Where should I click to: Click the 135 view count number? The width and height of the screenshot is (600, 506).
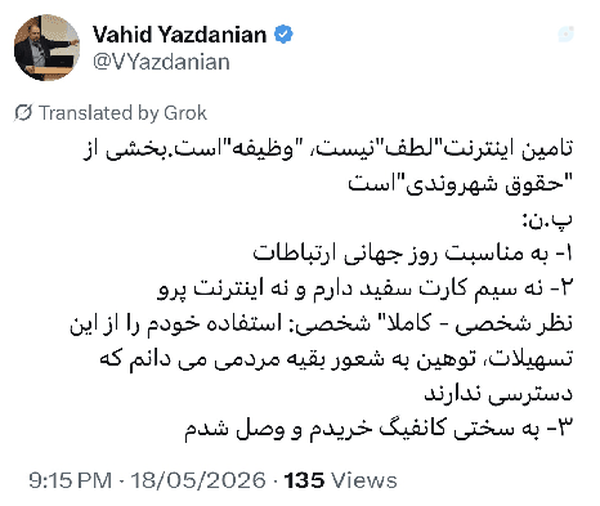click(x=304, y=480)
